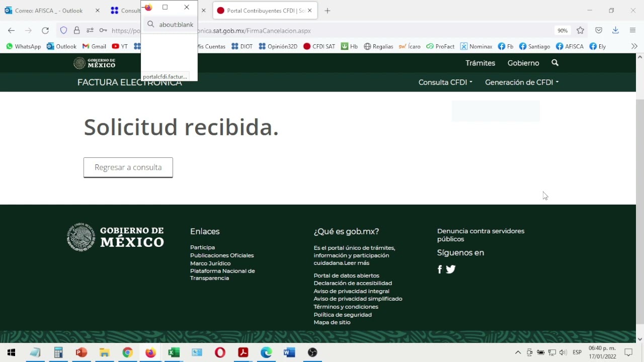Switch to the Correo AFISCA Outlook tab
The width and height of the screenshot is (644, 362).
pos(49,11)
